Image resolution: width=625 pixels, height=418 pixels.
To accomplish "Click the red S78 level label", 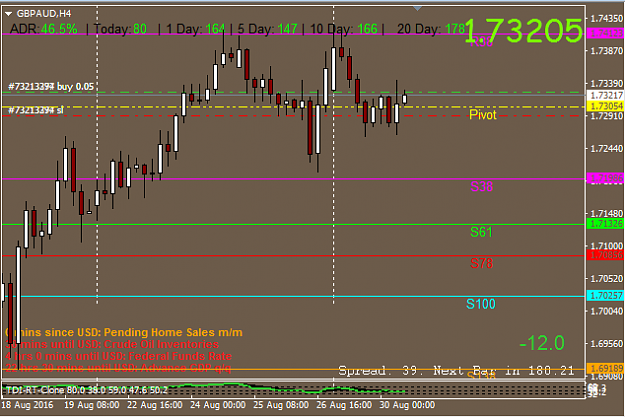I will tap(482, 263).
